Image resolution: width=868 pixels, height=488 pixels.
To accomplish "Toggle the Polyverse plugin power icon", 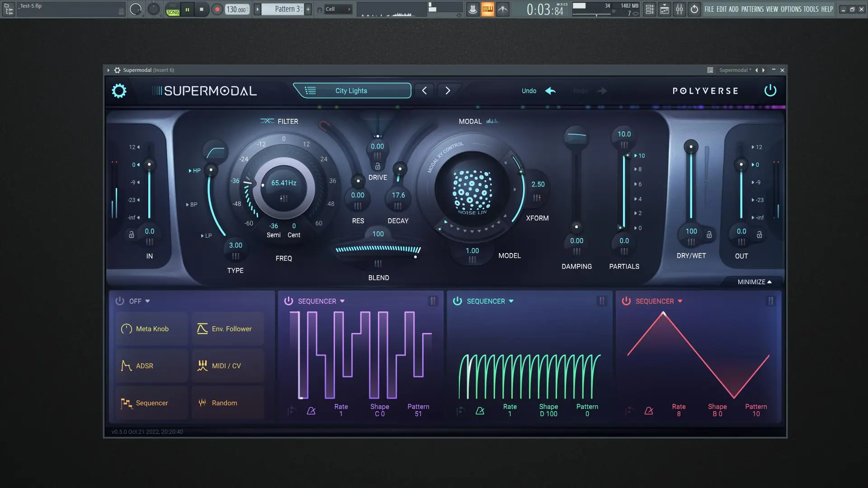I will tap(770, 91).
